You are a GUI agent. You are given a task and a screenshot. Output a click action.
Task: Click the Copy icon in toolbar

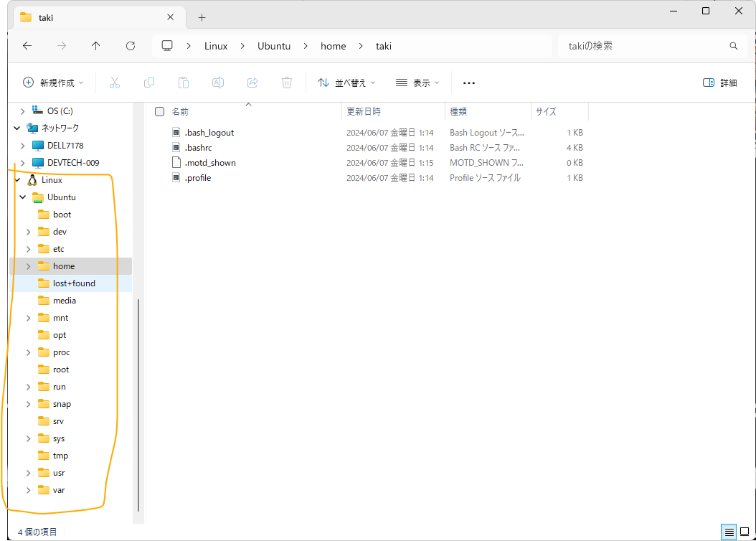[x=149, y=83]
